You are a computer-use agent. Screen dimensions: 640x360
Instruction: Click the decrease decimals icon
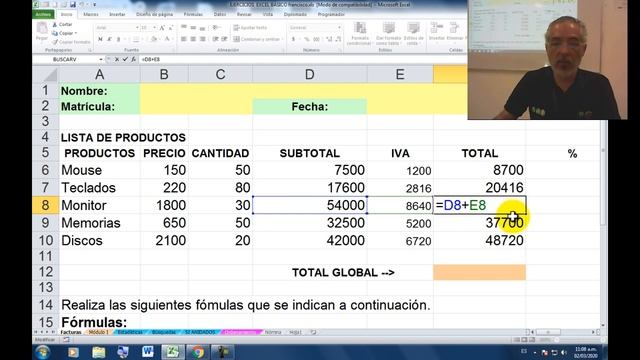(338, 39)
